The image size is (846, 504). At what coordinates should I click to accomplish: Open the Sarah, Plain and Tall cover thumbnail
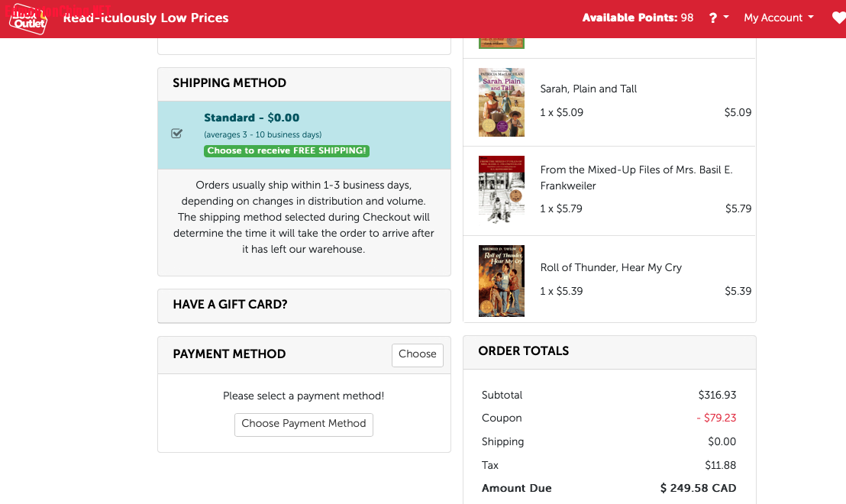pos(501,102)
